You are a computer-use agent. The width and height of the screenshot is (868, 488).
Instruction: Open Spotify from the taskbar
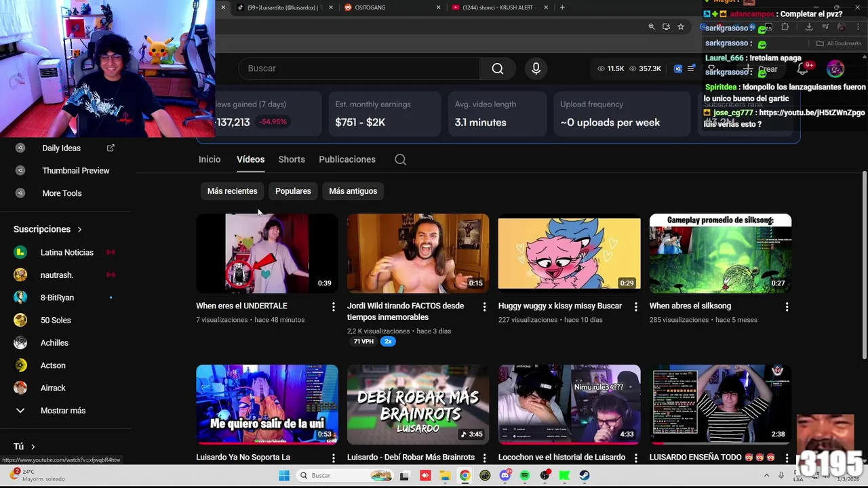click(x=525, y=476)
